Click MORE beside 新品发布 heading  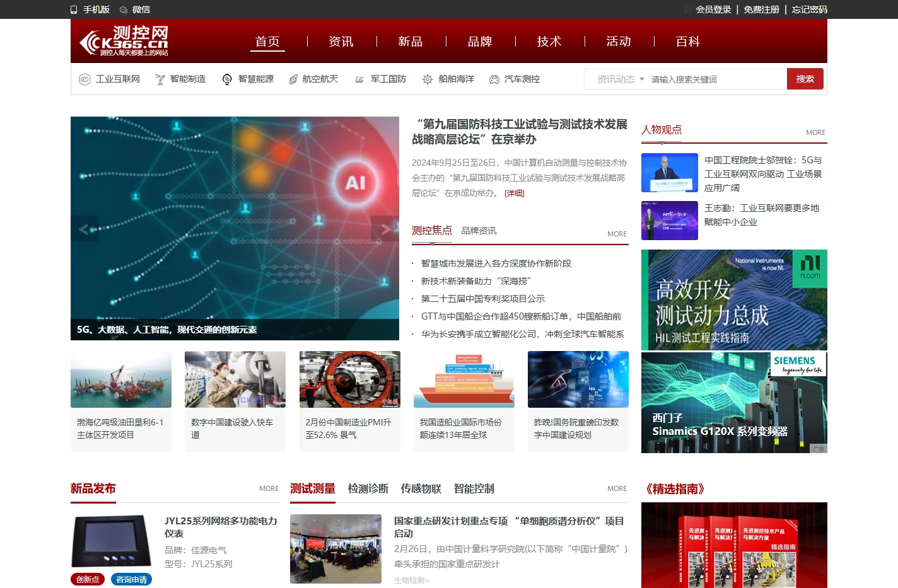[x=269, y=488]
